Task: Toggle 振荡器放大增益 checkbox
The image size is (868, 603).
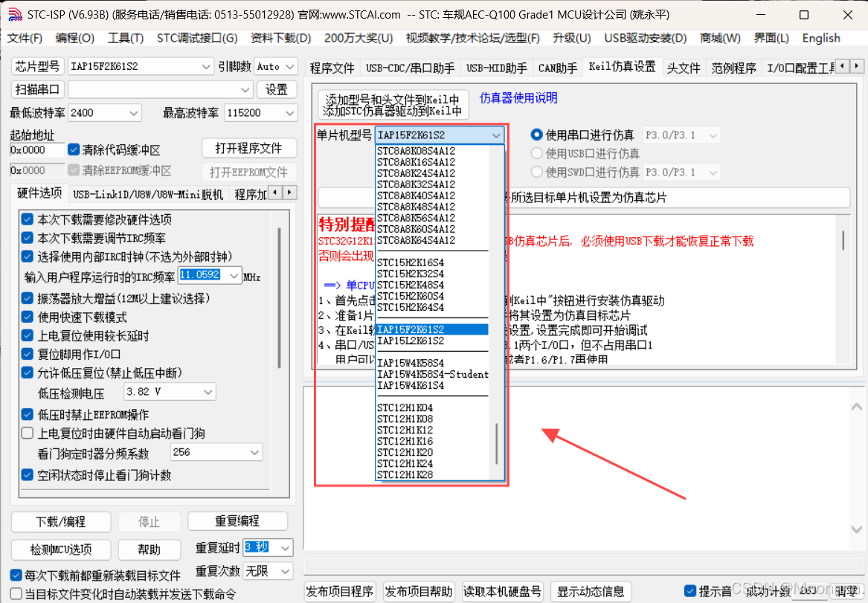Action: (27, 298)
